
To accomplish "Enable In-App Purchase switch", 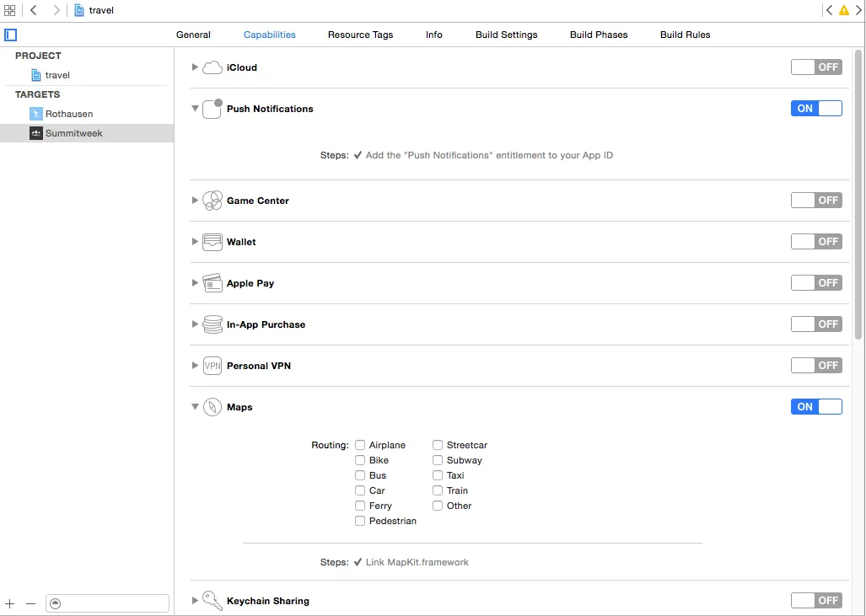I will click(816, 324).
